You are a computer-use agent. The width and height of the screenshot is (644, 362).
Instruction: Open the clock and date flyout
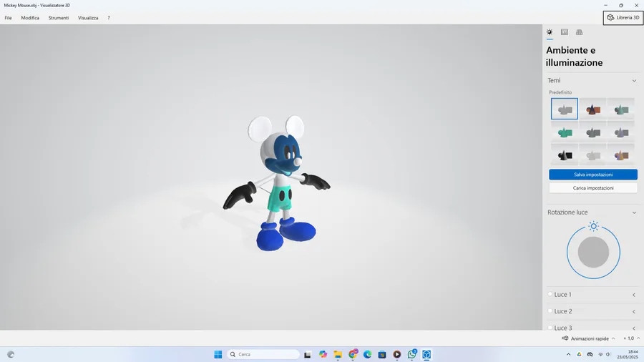627,354
